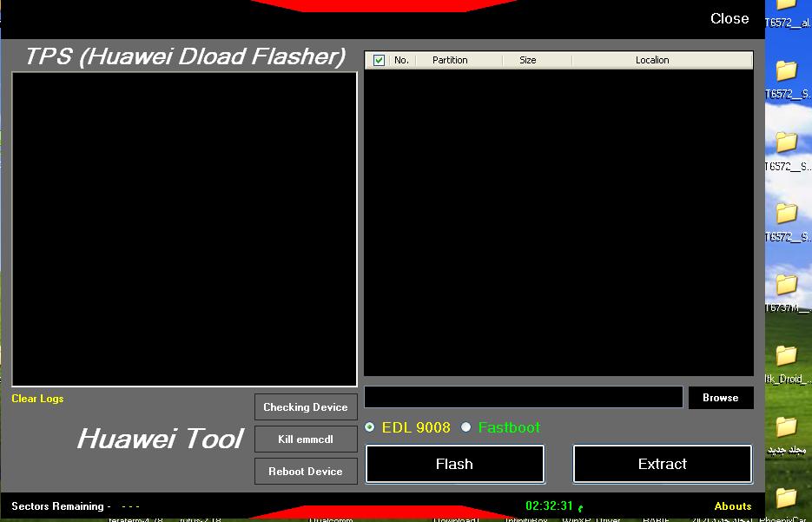Open the مجلد جديد desktop folder
The width and height of the screenshot is (812, 522).
(787, 435)
